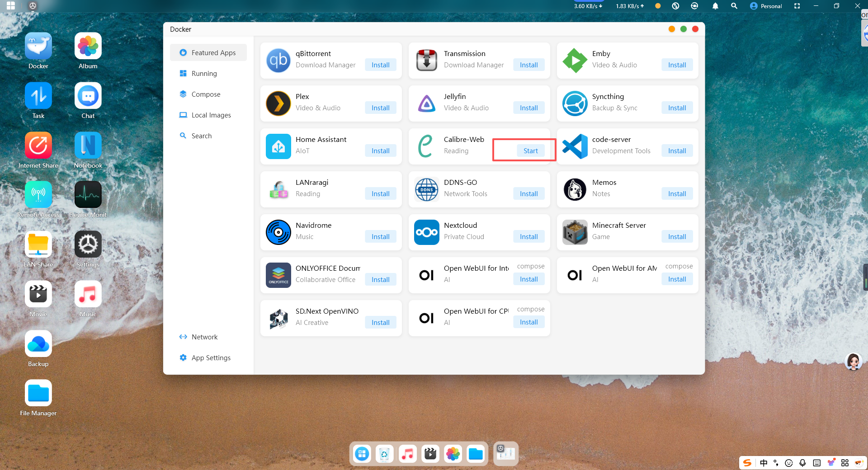The image size is (868, 470).
Task: Open desktop Settings gear icon
Action: click(x=88, y=244)
